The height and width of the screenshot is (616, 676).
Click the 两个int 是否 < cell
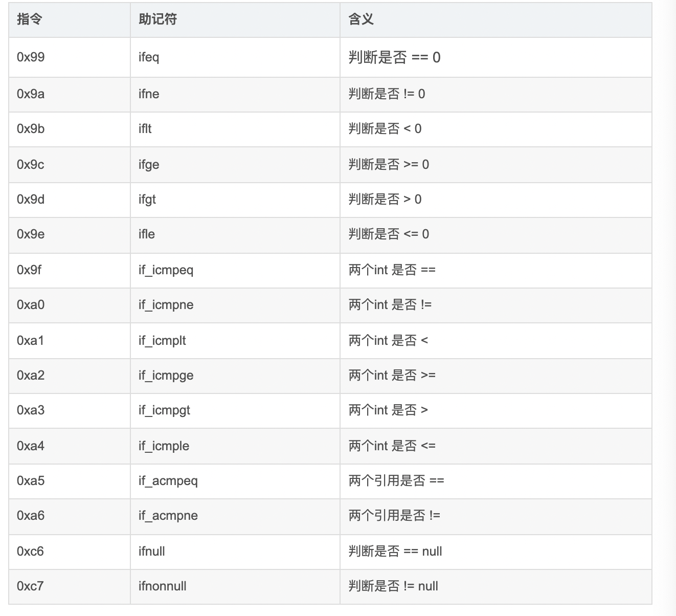tap(496, 341)
